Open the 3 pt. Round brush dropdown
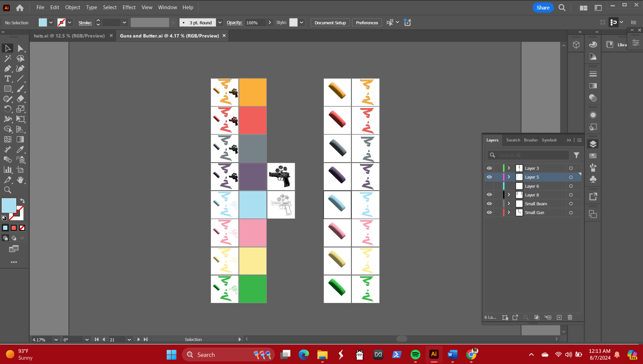This screenshot has width=643, height=364. (x=220, y=23)
